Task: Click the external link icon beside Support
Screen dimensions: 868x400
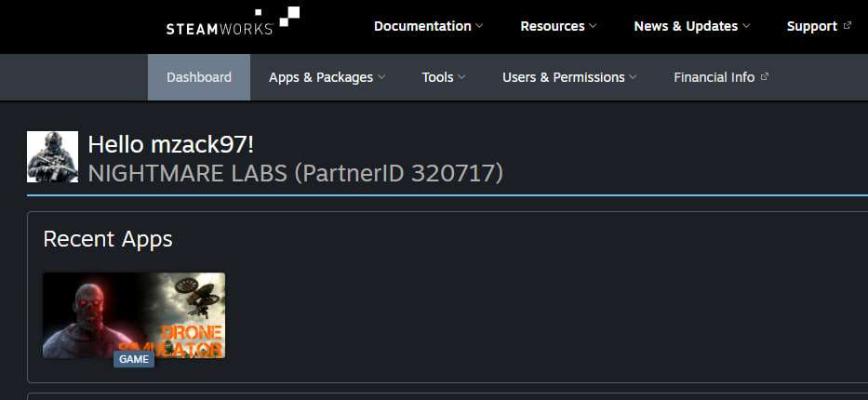Action: pos(847,26)
